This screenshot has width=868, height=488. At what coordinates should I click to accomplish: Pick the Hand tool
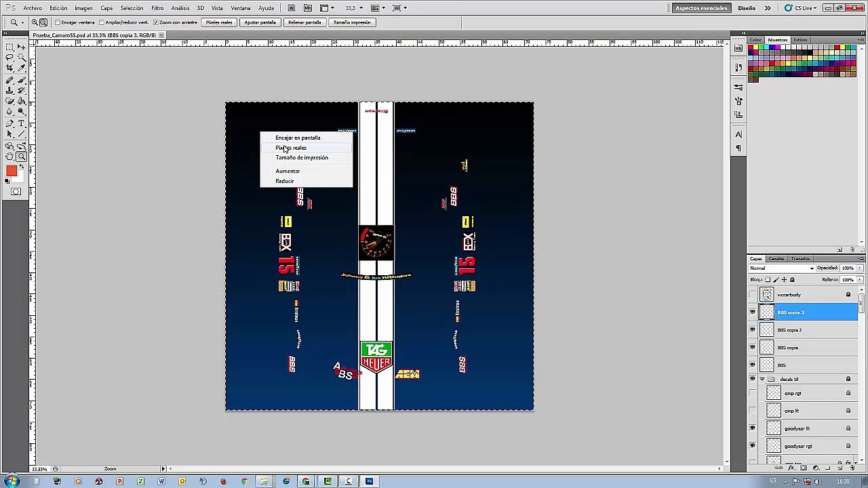[10, 157]
